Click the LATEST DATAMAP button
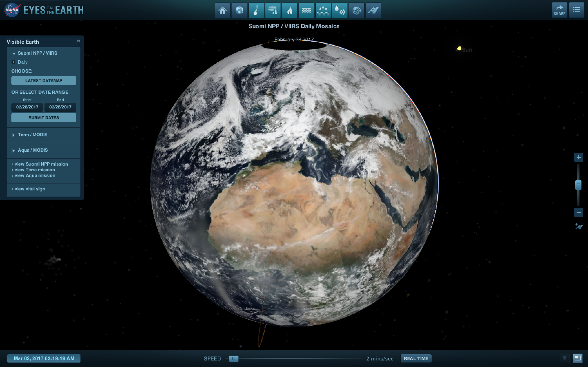 tap(44, 81)
